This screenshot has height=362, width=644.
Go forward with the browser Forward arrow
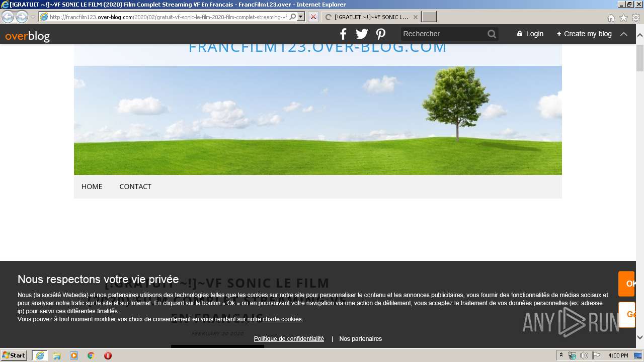click(22, 17)
